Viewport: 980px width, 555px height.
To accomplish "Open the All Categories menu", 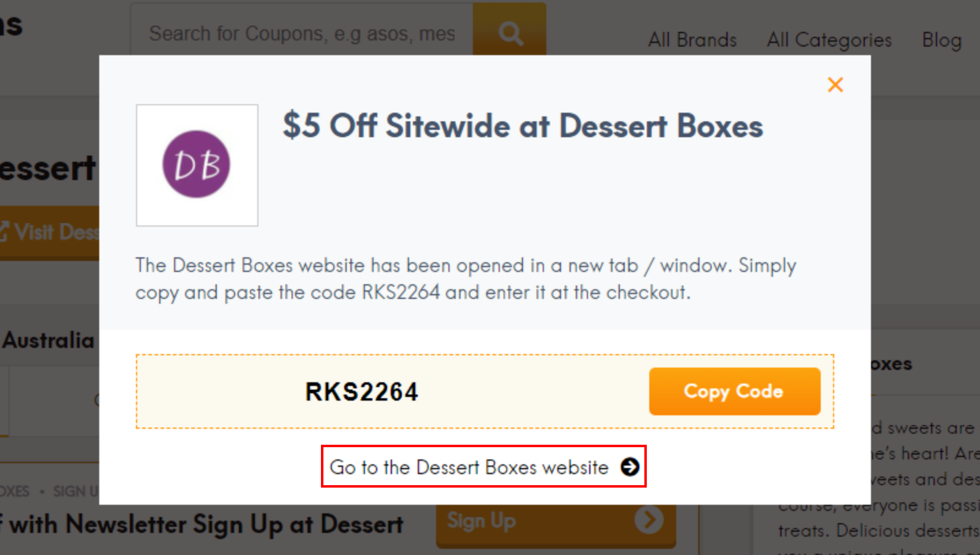I will (x=829, y=39).
